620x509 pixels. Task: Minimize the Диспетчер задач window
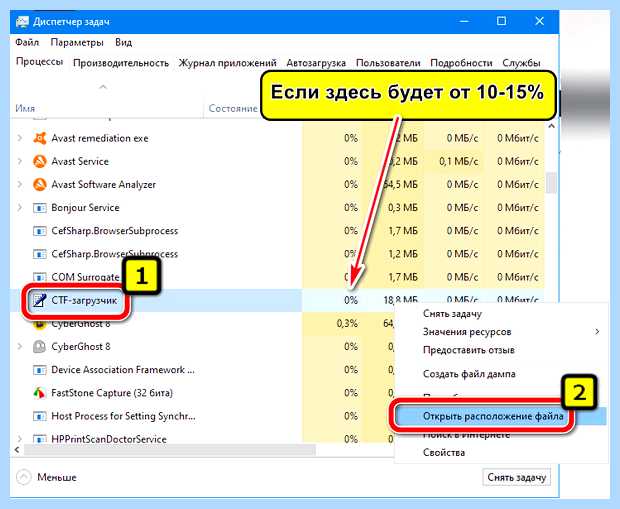click(464, 21)
